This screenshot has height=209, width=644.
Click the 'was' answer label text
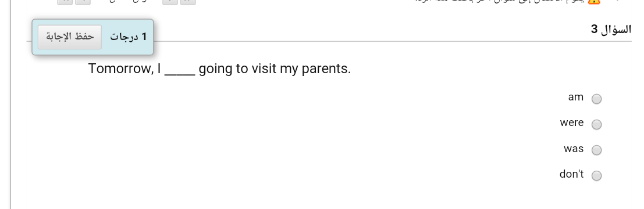tap(574, 149)
